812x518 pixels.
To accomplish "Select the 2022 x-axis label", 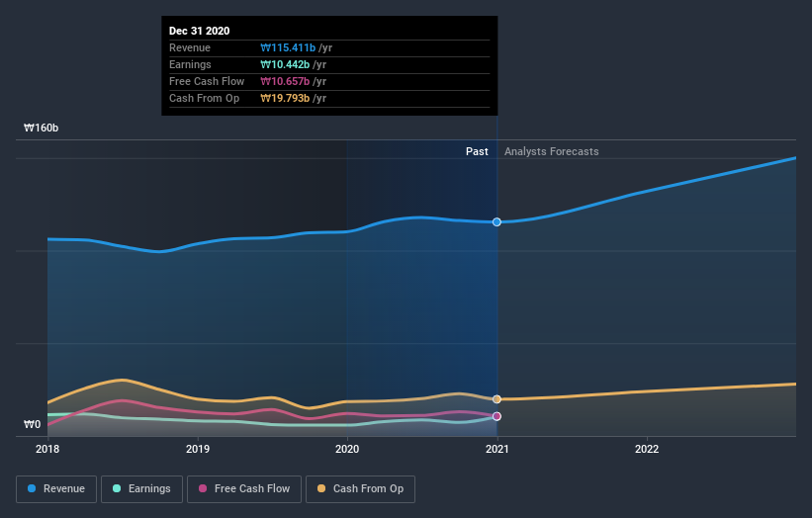I will point(647,449).
